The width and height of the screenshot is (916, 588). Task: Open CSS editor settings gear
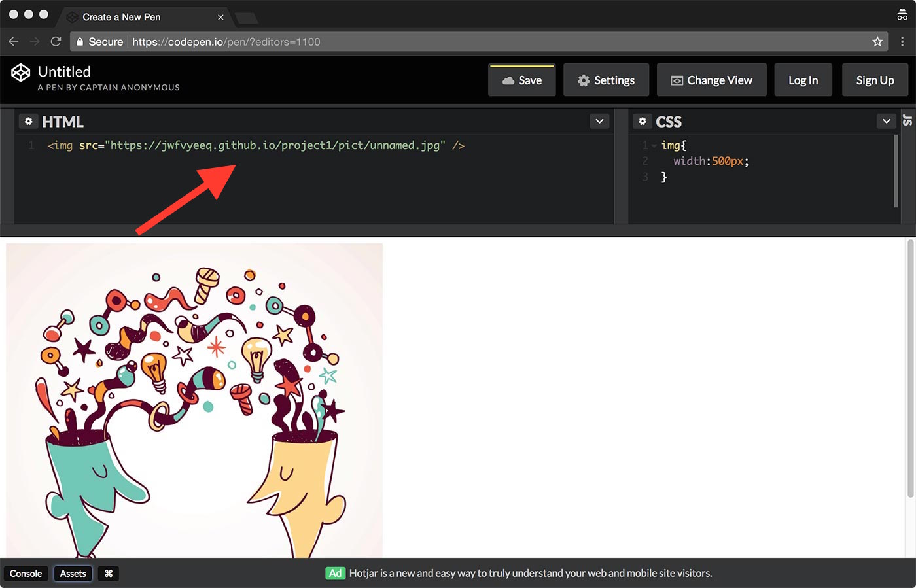point(643,122)
